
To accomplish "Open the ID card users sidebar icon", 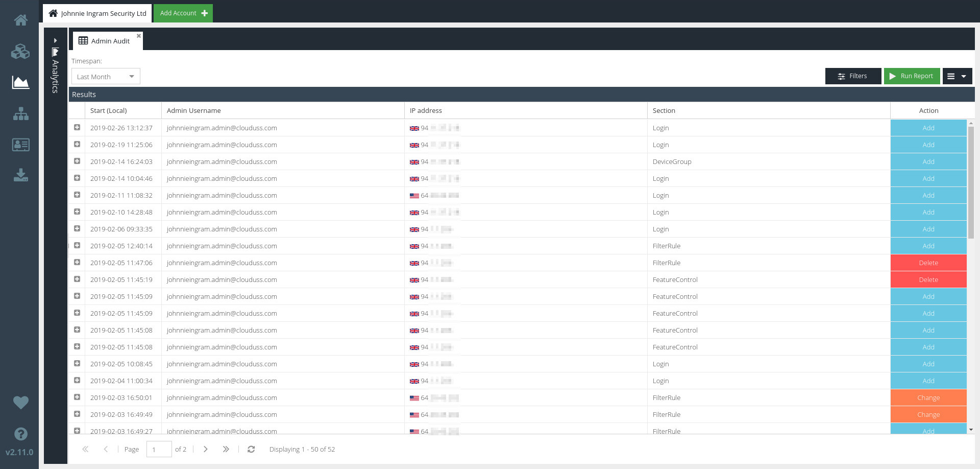I will [20, 145].
